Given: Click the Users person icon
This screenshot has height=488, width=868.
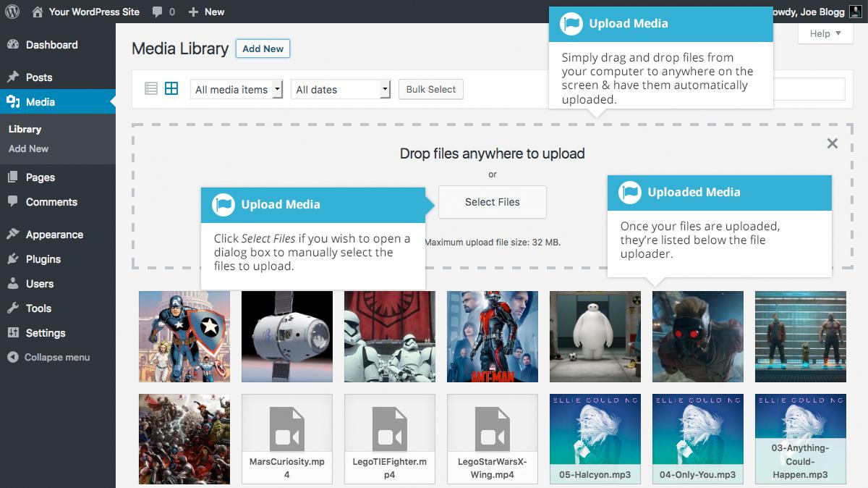Looking at the screenshot, I should pos(13,284).
